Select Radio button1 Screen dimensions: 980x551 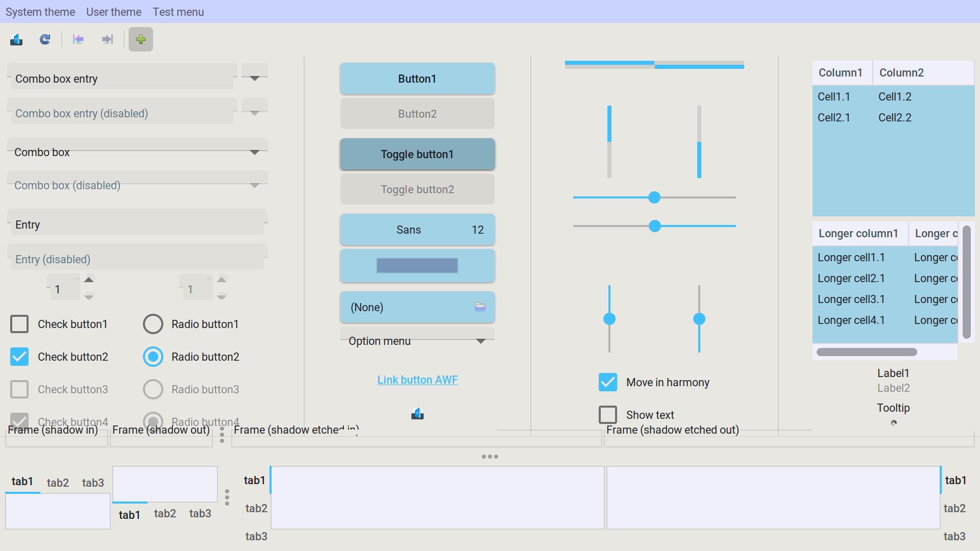pos(153,324)
